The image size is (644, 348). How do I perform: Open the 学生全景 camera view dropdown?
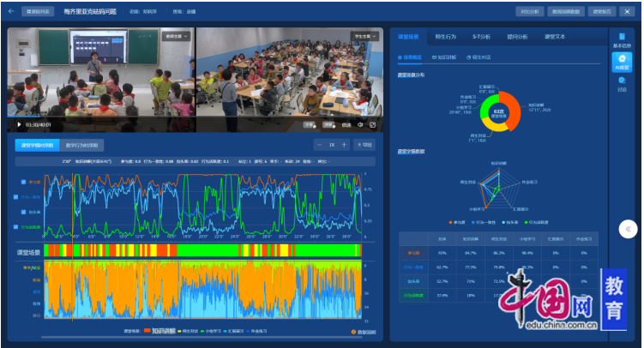coord(364,37)
